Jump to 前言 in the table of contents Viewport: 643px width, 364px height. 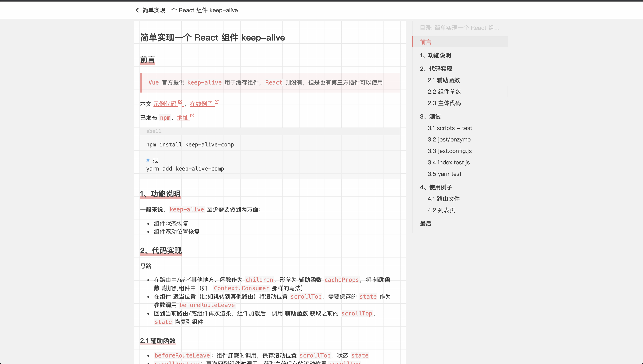pos(426,42)
